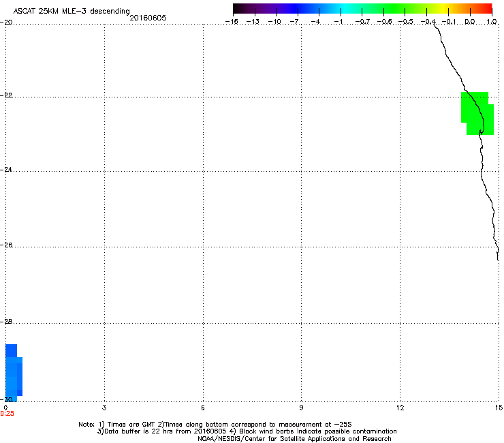Click the '-0.1' color scale label
Screen dimensions: 504x443
tap(449, 22)
